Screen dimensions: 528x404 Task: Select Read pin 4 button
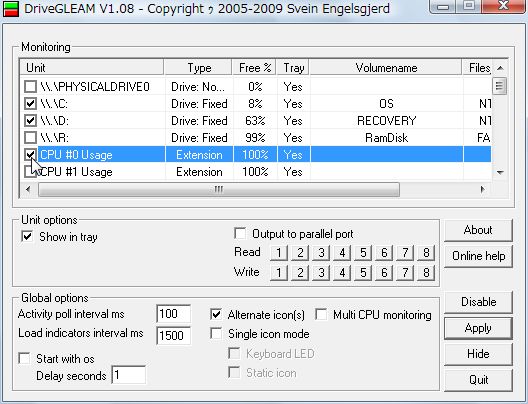tap(342, 253)
